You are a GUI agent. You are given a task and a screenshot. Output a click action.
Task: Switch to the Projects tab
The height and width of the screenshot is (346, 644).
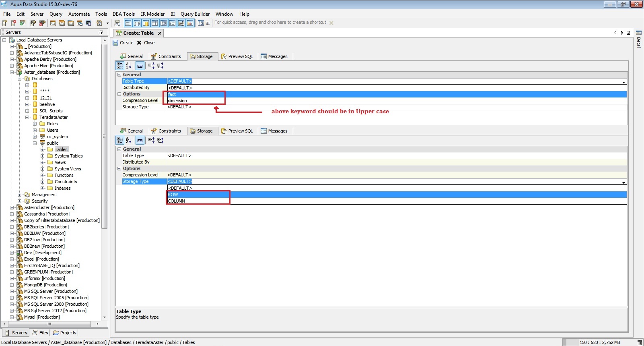[64, 333]
